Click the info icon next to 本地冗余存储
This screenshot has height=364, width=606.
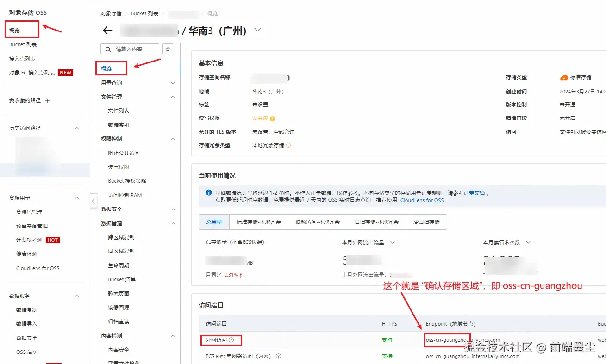coord(288,145)
